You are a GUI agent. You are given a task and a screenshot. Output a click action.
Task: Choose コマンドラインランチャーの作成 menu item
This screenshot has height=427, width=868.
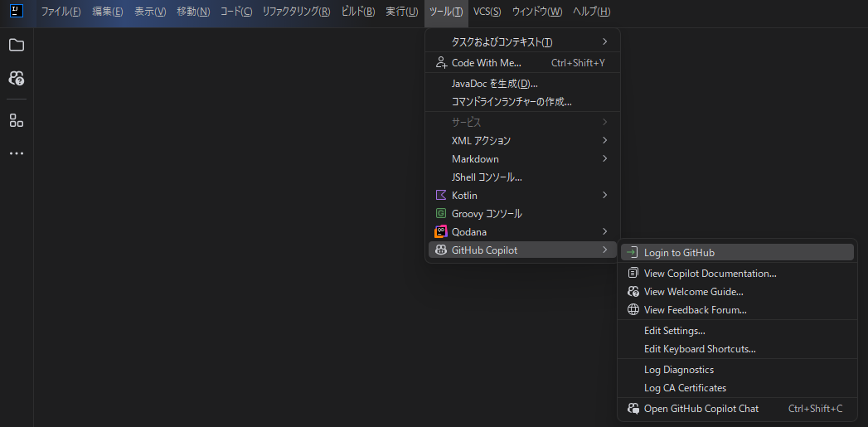pos(522,102)
